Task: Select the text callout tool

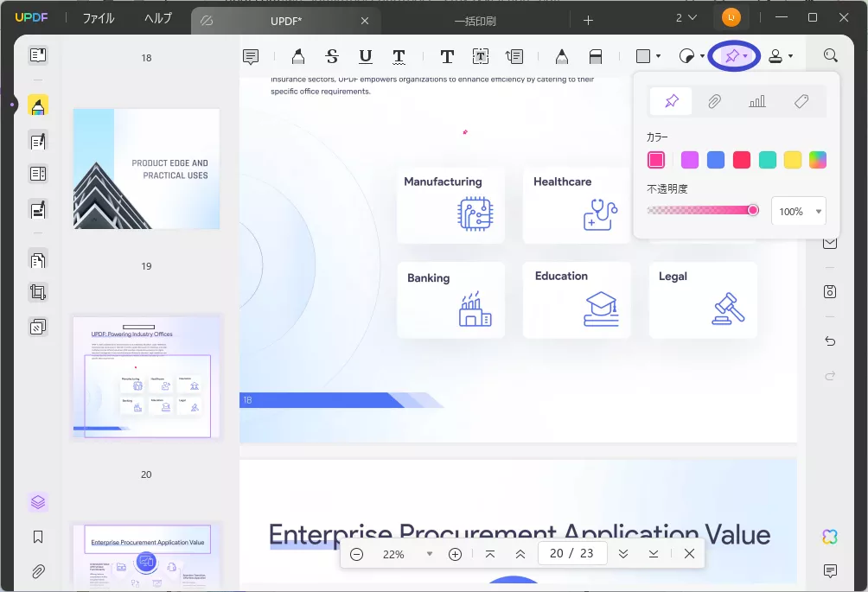Action: [x=514, y=56]
